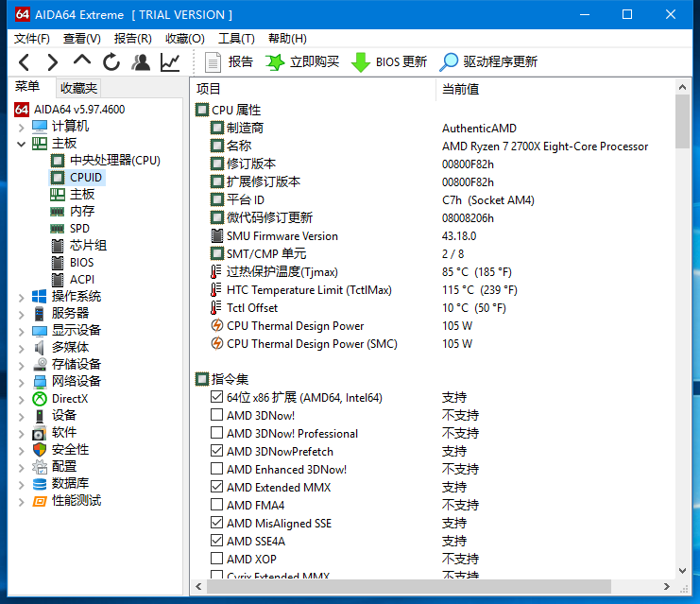This screenshot has height=604, width=700.
Task: Toggle the AMD MisAligned SSE checkbox
Action: point(216,522)
